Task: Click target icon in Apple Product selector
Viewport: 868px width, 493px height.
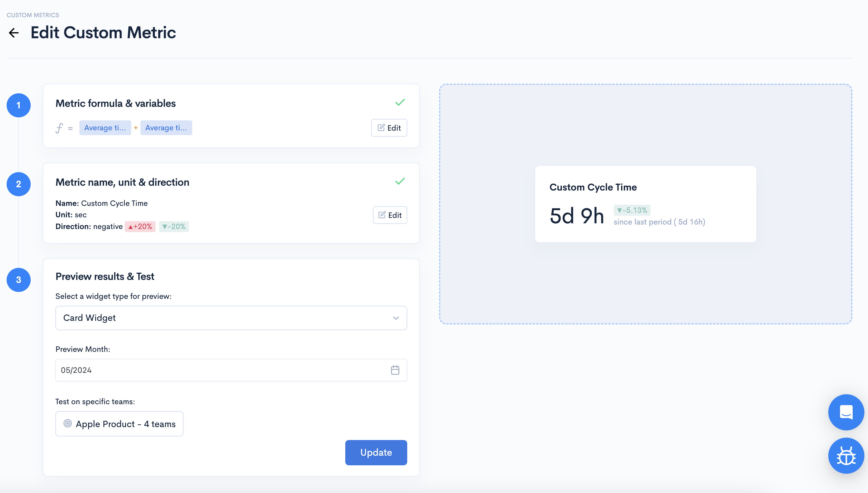Action: pos(68,423)
